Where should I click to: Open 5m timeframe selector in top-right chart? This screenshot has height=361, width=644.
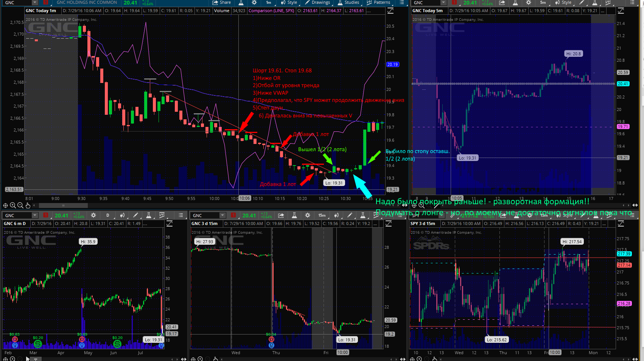[543, 2]
